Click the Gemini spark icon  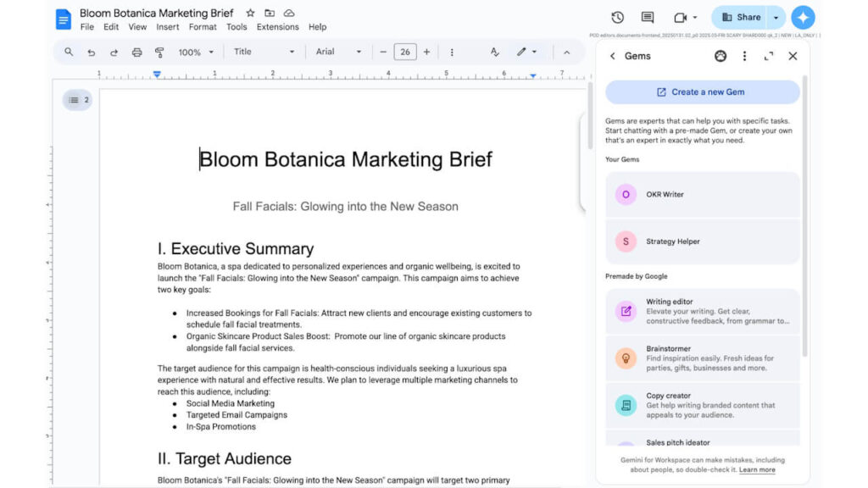coord(802,17)
